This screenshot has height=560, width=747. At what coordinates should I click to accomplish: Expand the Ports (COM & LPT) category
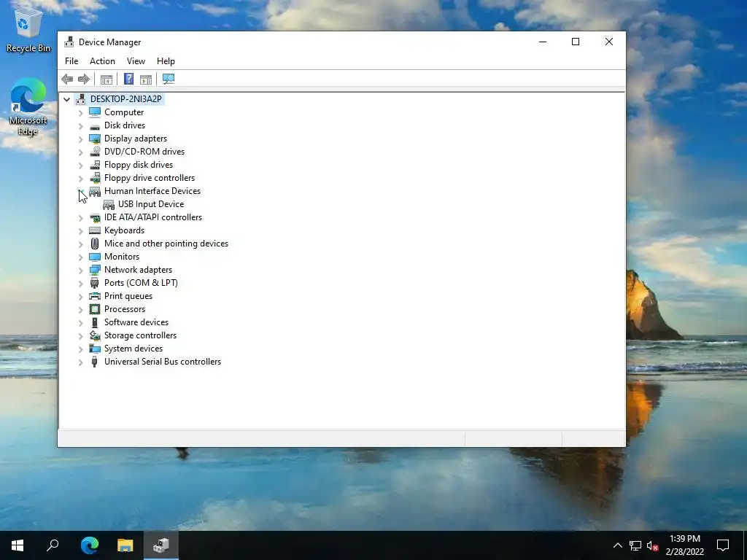(80, 284)
